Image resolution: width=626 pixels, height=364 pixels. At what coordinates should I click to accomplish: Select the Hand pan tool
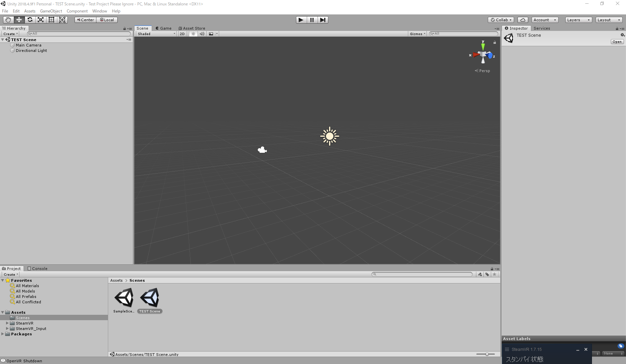click(8, 20)
